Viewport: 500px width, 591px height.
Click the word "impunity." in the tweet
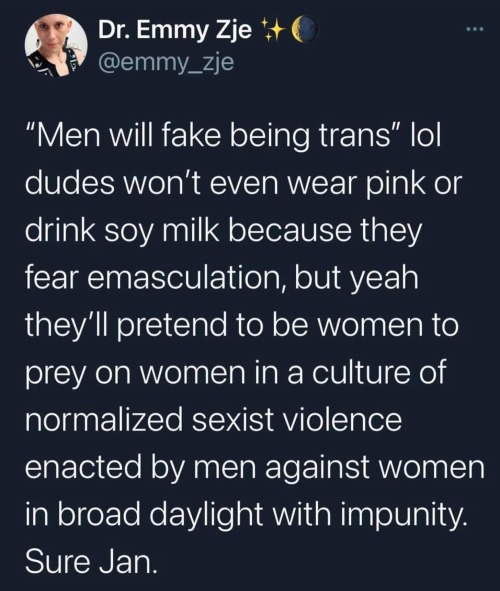click(x=404, y=514)
